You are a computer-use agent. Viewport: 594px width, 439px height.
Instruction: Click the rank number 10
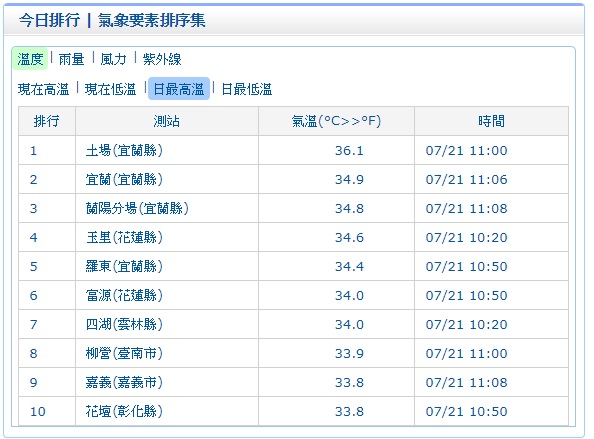coord(38,412)
